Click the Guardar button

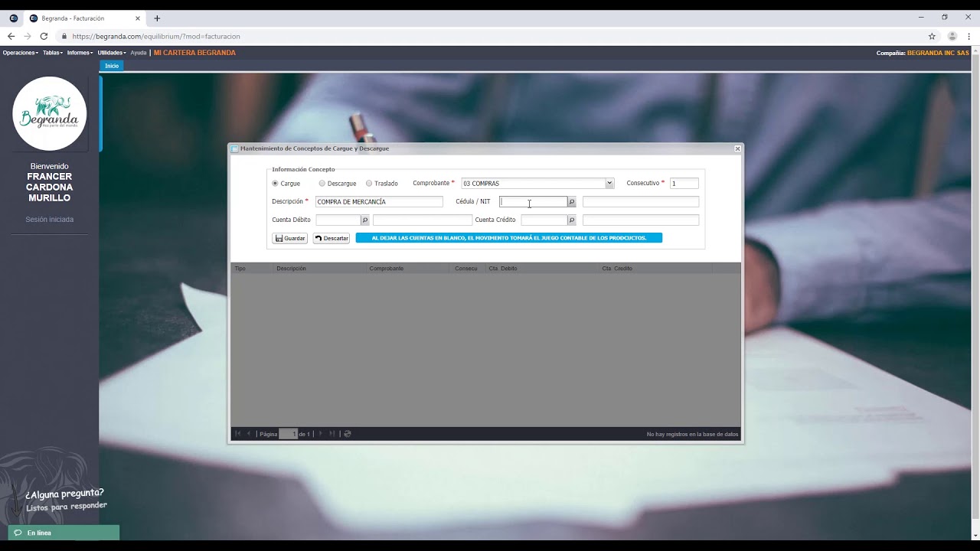(x=289, y=238)
